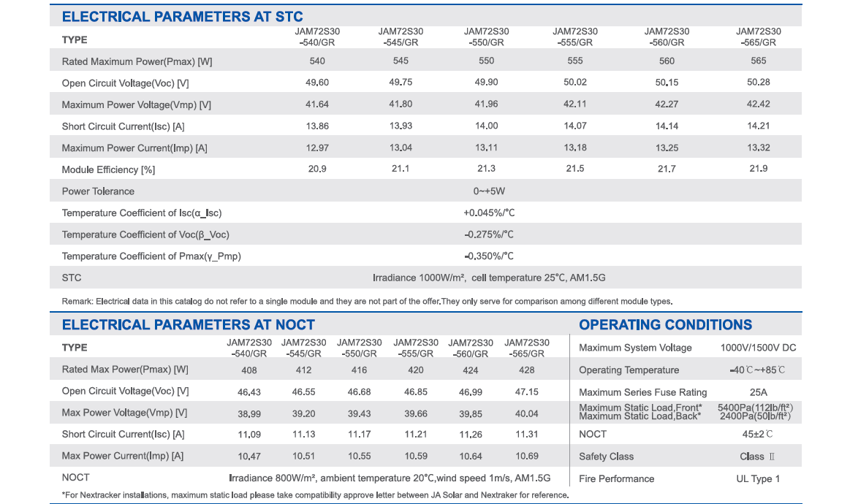Select the Maximum Series Fuse Rating 25A value
Viewport: 850px width, 504px height.
(758, 392)
